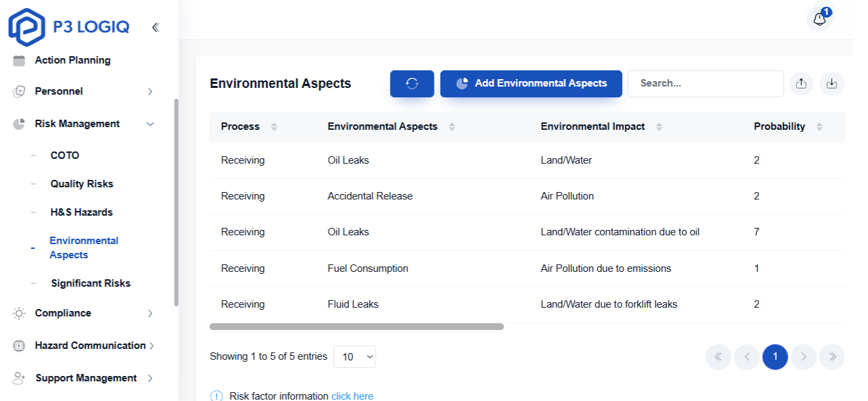
Task: Click the Personnel sidebar icon
Action: 19,91
